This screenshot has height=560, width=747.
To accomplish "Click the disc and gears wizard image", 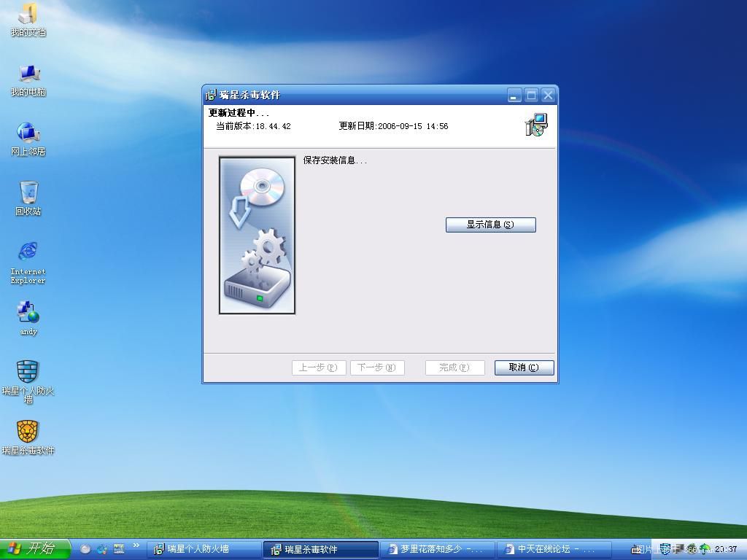I will 258,236.
